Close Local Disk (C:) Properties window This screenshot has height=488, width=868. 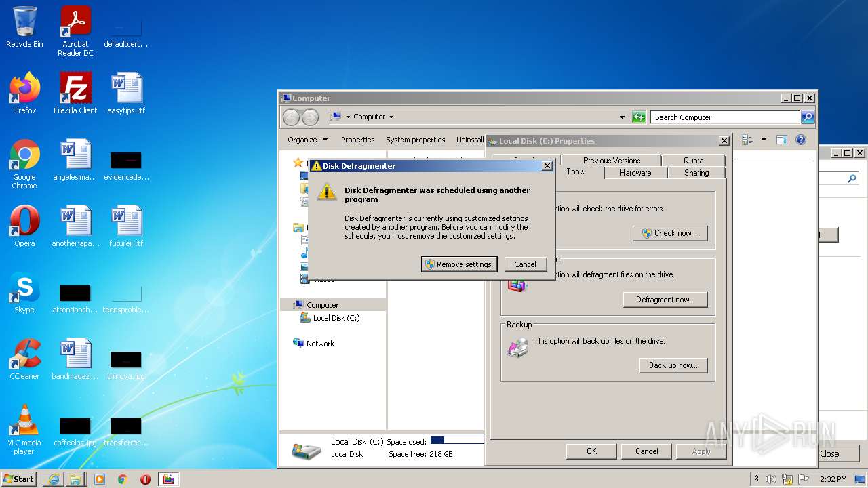(724, 141)
